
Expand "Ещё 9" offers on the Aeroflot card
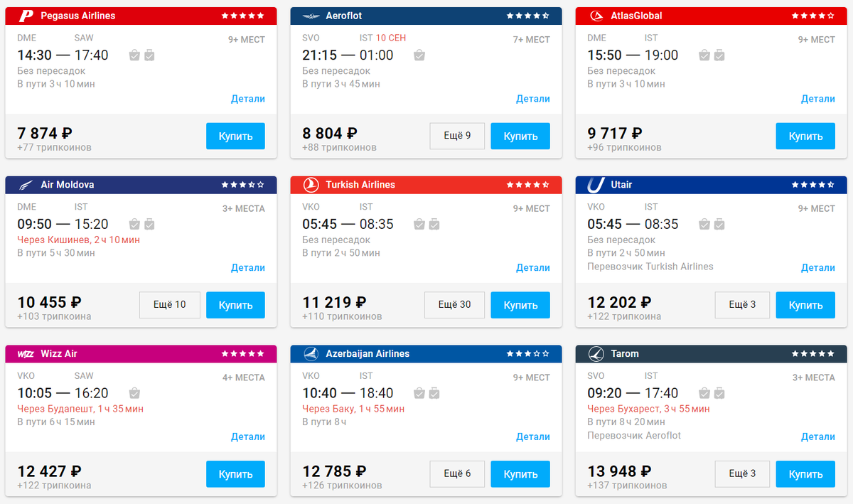pos(457,136)
